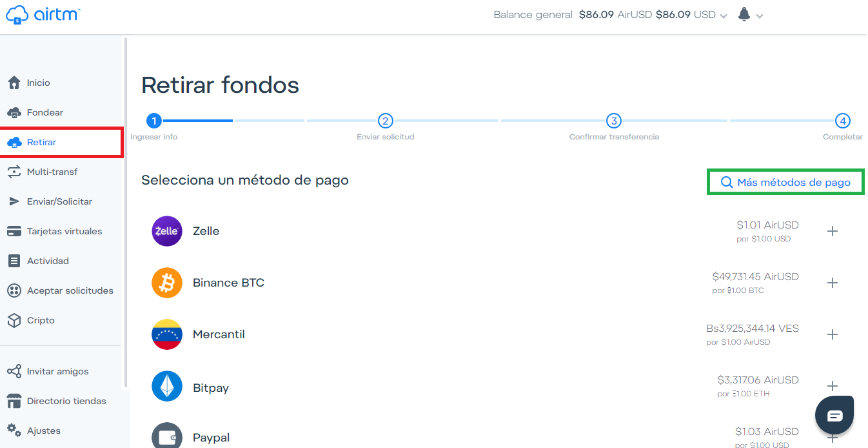The width and height of the screenshot is (868, 448).
Task: Click the $86.09 AirUSD balance
Action: tap(615, 15)
